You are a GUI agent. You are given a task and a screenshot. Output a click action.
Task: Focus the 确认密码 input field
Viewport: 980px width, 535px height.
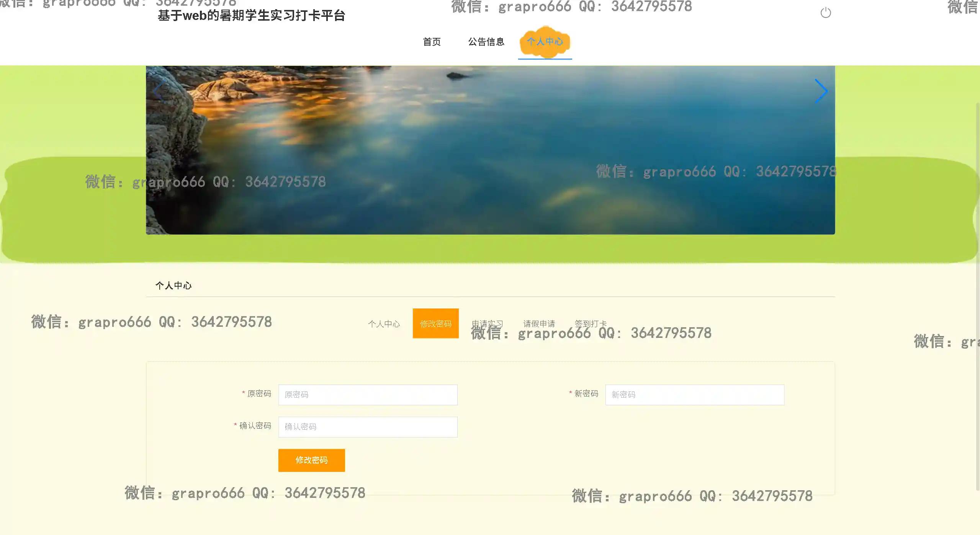point(368,427)
